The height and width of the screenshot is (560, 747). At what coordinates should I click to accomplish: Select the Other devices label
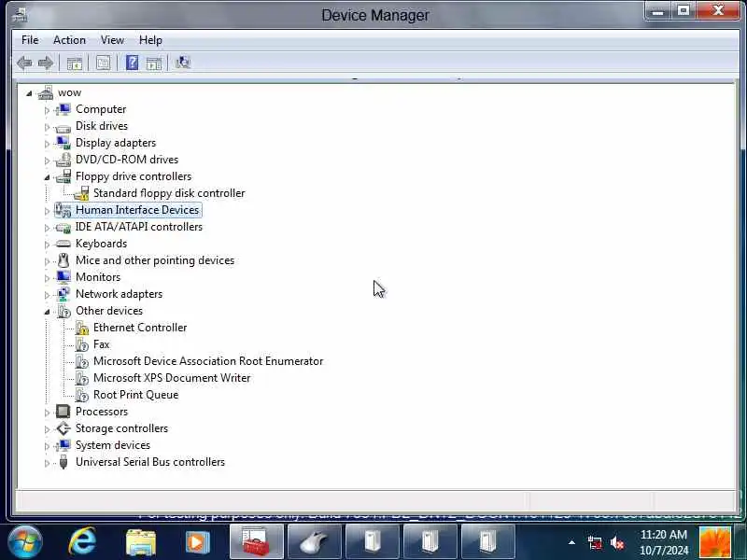point(109,311)
